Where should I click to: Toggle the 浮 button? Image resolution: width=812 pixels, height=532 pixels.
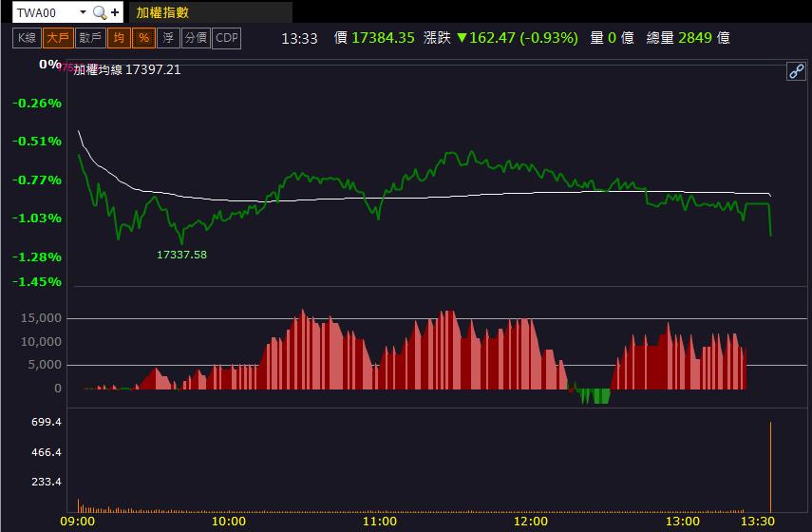168,38
